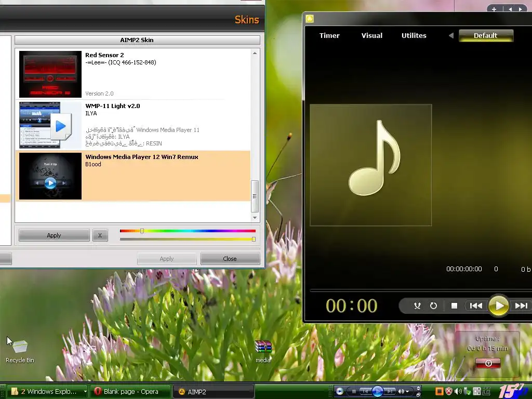Start playback with the yellow play button

coord(498,305)
